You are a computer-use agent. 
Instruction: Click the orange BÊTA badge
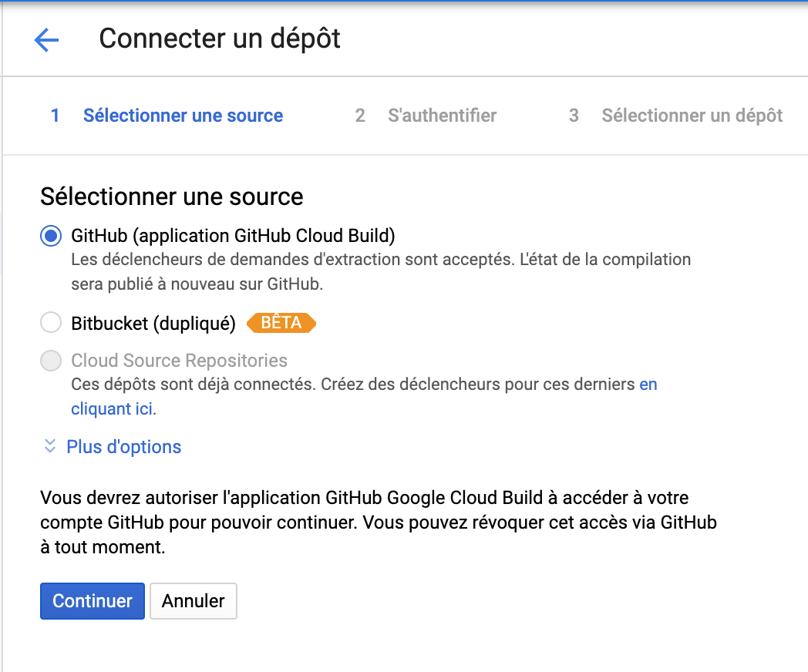pos(281,323)
